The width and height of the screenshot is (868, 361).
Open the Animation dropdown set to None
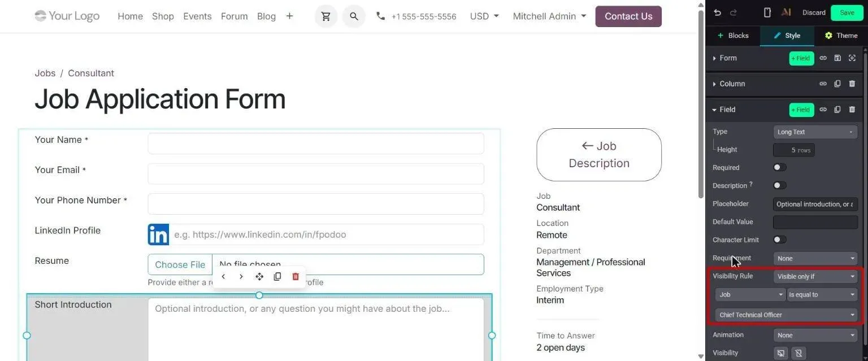(815, 336)
